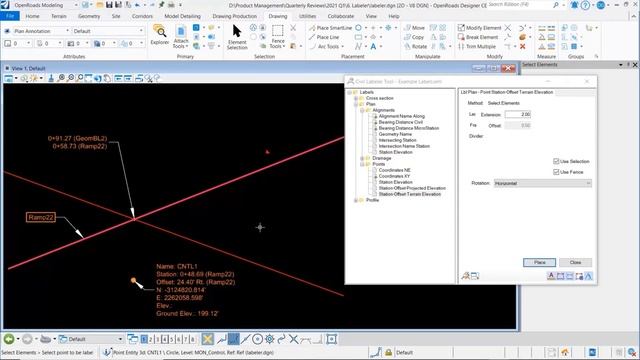Screen dimensions: 640x360
Task: Select Alignment Name Along label item
Action: 402,116
